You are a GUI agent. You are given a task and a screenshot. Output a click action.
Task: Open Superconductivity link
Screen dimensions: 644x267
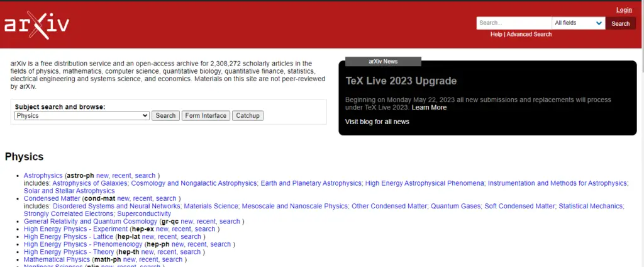click(144, 214)
